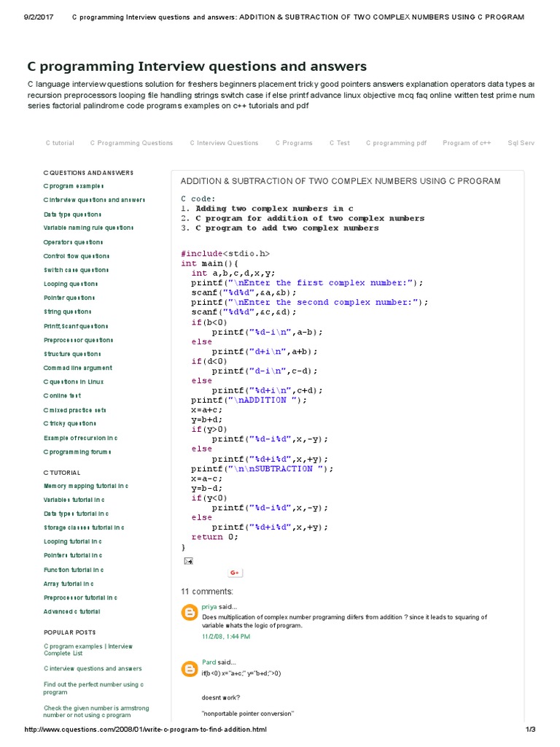The image size is (560, 747).
Task: Open the 'Storage classes tutorial in c' link
Action: tap(84, 527)
